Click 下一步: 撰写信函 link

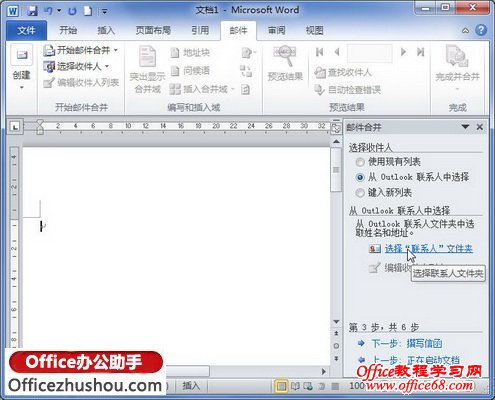[407, 343]
